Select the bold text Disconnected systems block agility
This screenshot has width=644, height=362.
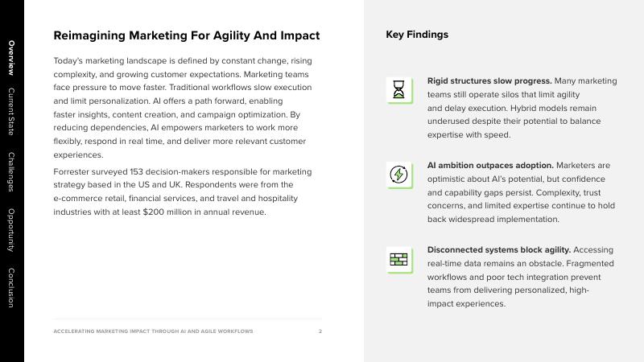click(498, 250)
